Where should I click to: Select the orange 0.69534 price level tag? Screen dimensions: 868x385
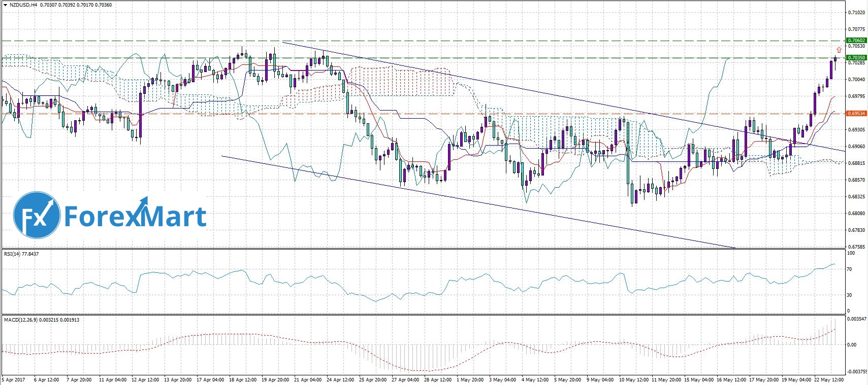click(856, 114)
